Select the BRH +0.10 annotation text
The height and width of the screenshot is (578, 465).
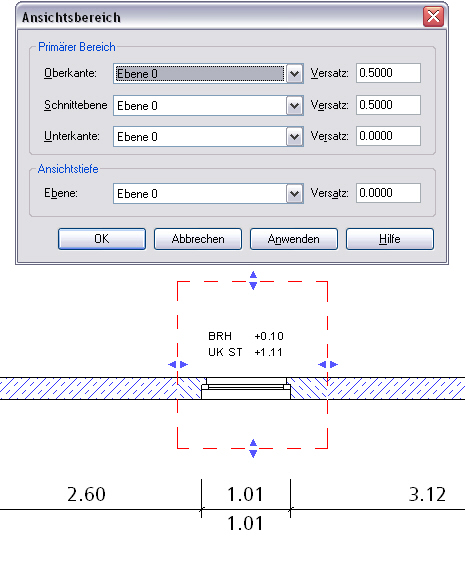[x=246, y=336]
